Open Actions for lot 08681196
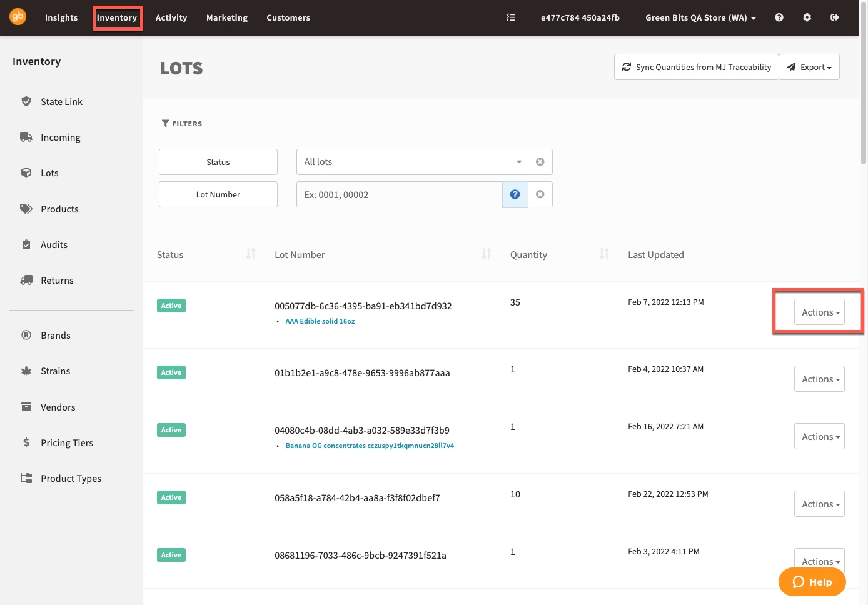The image size is (868, 605). [x=819, y=559]
